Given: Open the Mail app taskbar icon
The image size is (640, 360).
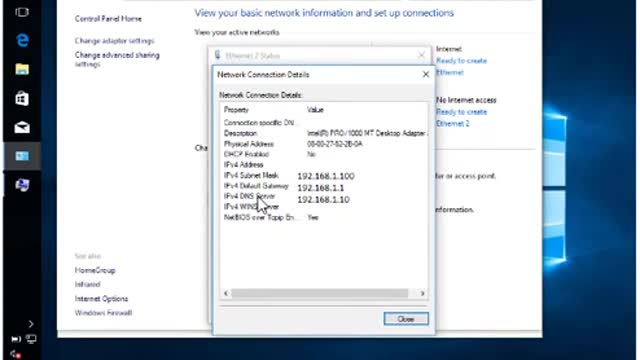Looking at the screenshot, I should point(22,127).
